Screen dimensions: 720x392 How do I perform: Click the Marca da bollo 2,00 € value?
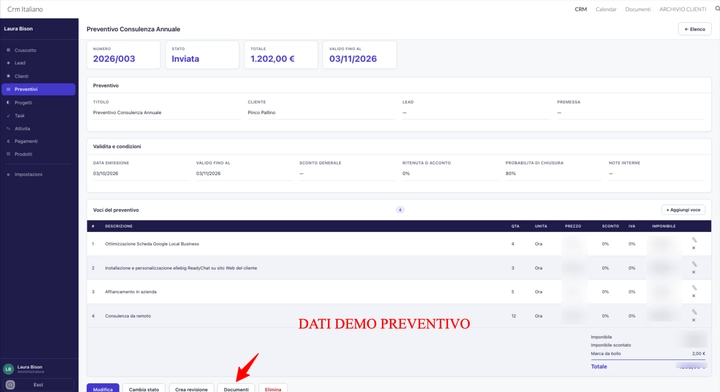[x=698, y=354]
